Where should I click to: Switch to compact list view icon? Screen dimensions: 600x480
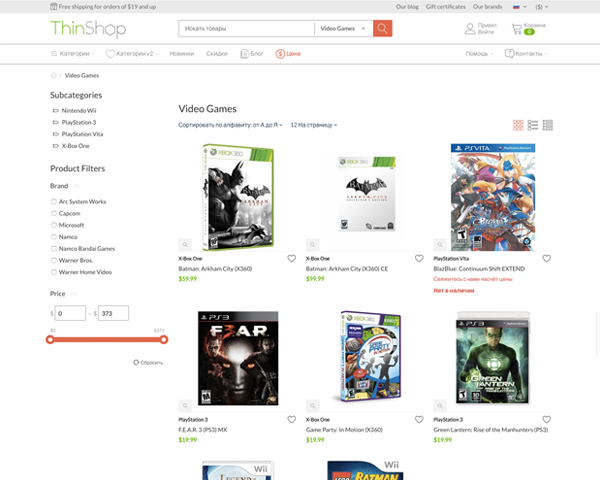pos(548,125)
